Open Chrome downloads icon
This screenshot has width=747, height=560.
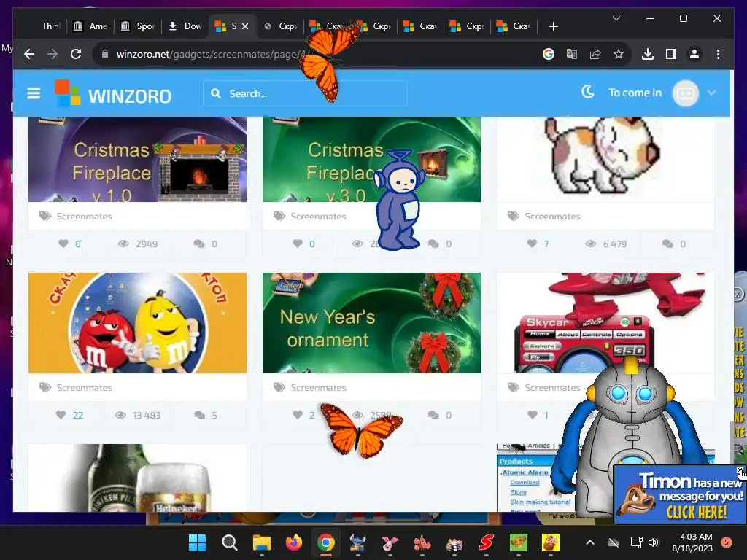[x=648, y=54]
